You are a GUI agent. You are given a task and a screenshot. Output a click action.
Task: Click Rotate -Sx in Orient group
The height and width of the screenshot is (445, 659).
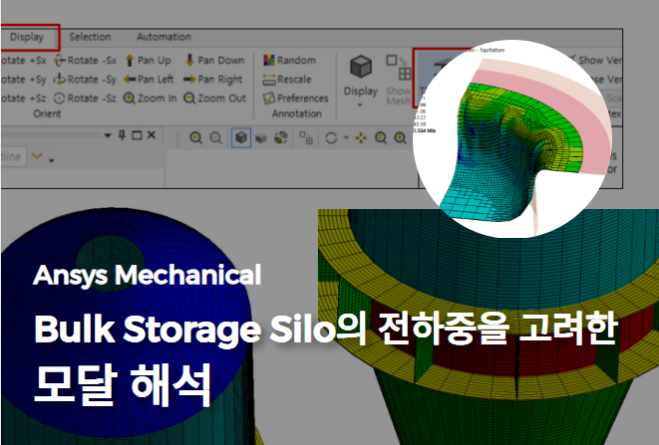85,61
